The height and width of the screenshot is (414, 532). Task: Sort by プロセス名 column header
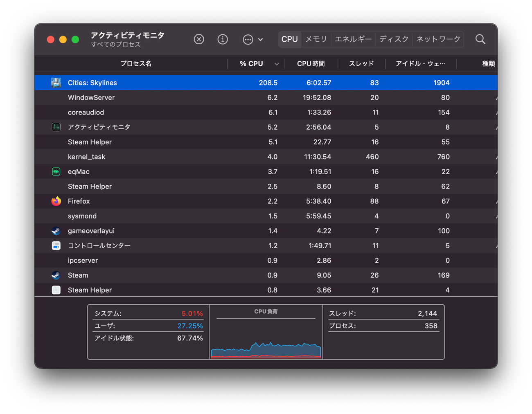click(x=135, y=64)
